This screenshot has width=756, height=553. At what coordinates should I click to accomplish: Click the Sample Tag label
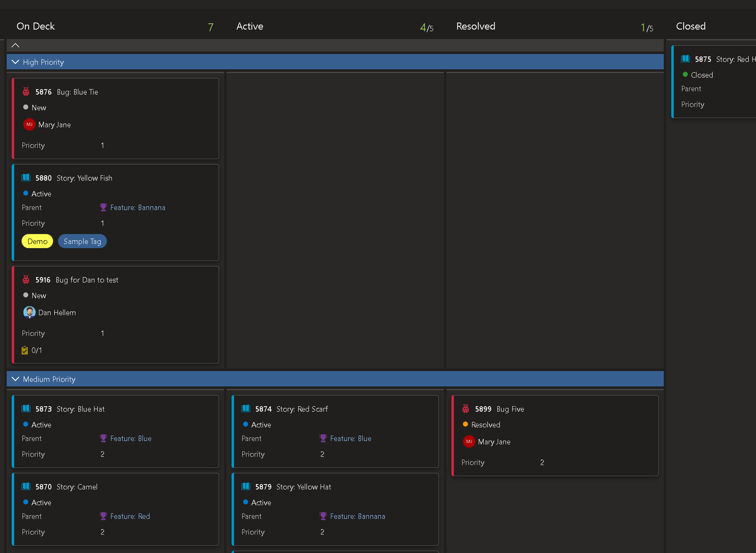82,241
